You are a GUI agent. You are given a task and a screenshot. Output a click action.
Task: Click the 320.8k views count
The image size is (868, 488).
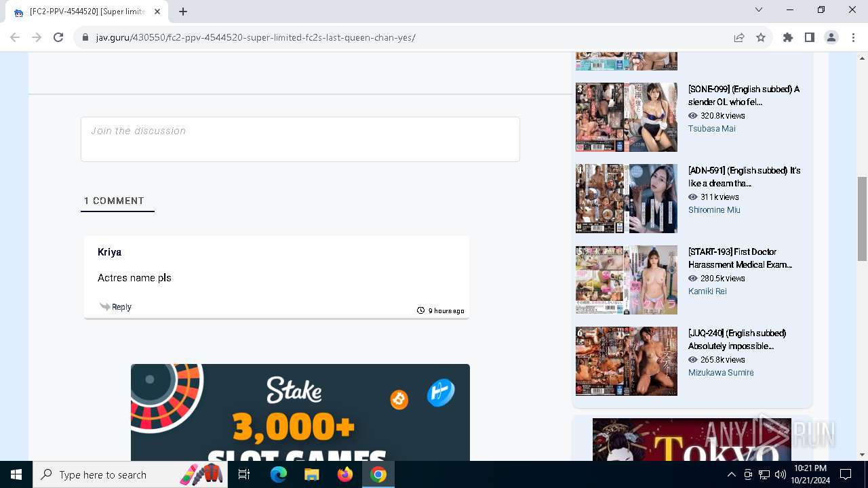(x=722, y=116)
